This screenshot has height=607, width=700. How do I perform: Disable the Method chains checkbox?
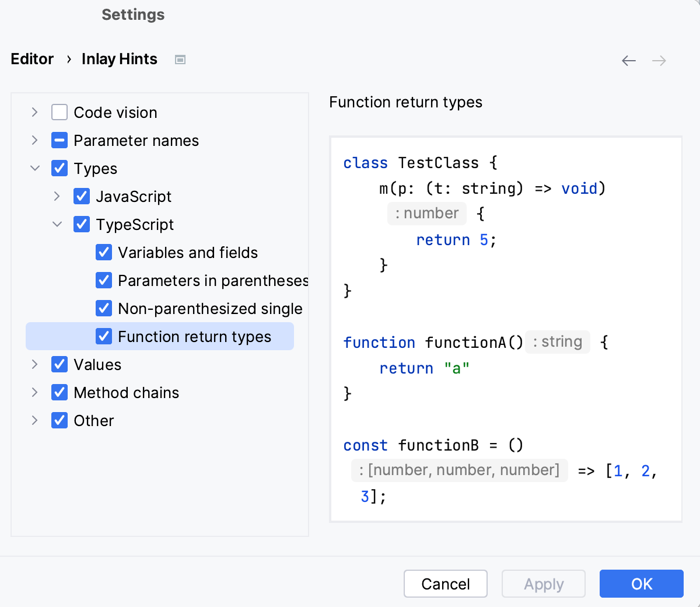59,392
